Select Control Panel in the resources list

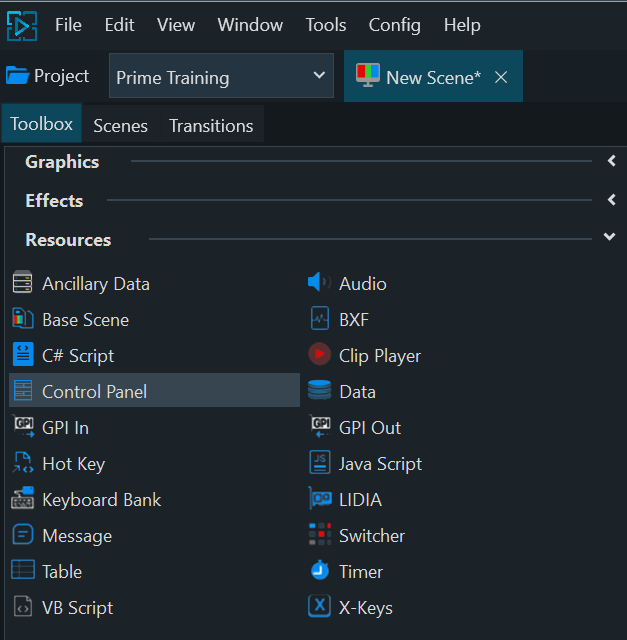click(x=94, y=391)
